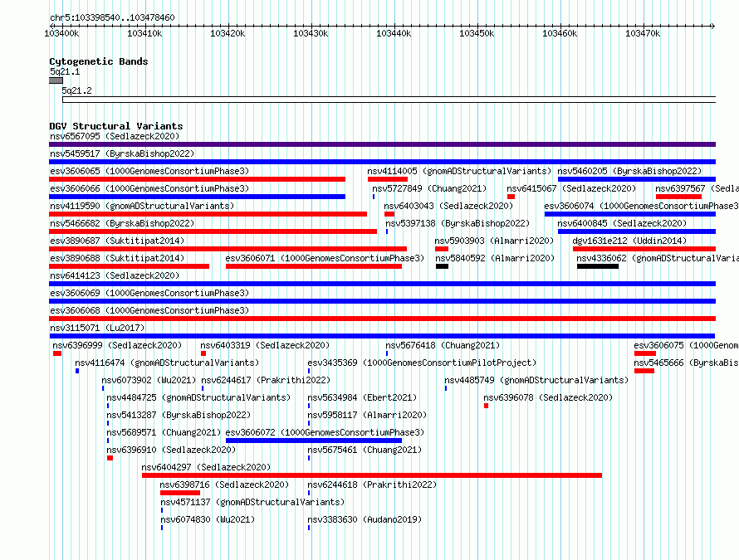739x560 pixels.
Task: Select the red nsv5465666 variant bar
Action: tap(644, 371)
